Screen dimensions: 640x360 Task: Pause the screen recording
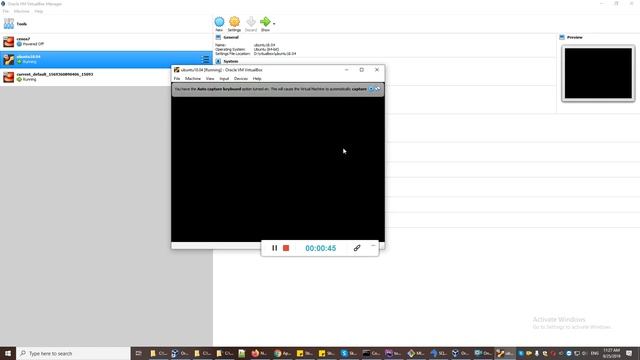click(274, 248)
